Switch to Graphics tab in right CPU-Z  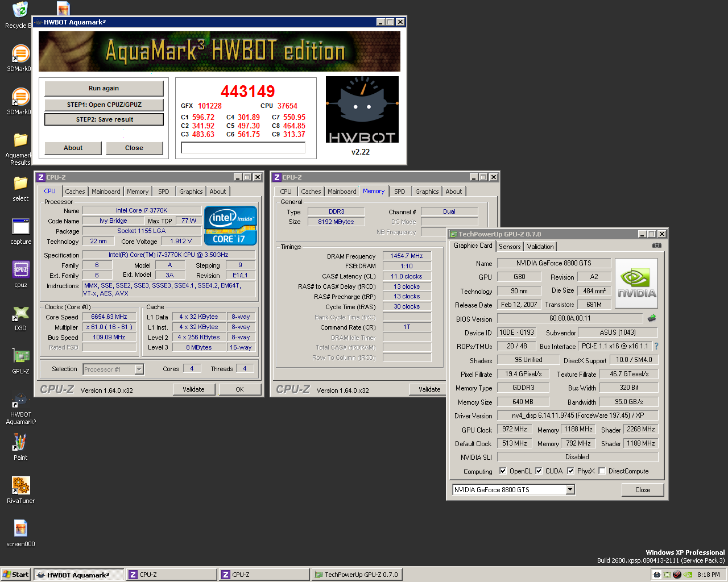(x=427, y=192)
